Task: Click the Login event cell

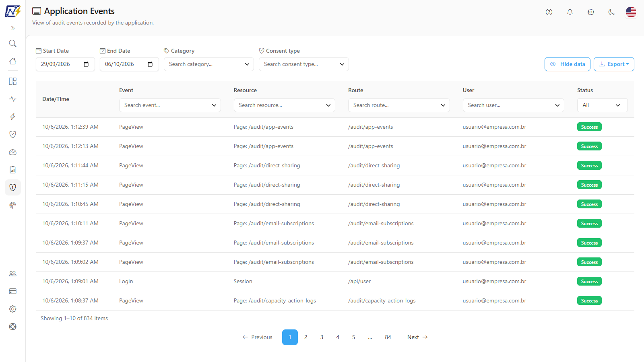Action: [x=126, y=282]
